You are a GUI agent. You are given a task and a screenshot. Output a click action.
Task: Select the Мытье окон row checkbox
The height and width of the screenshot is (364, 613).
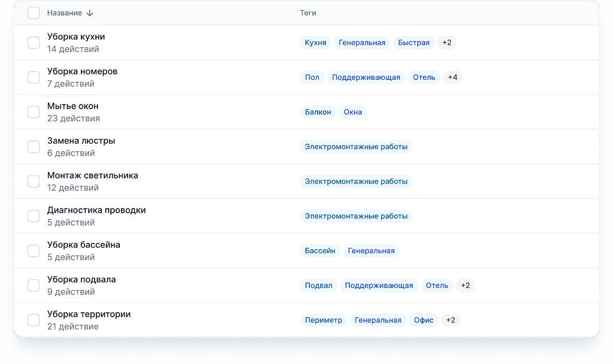coord(33,111)
